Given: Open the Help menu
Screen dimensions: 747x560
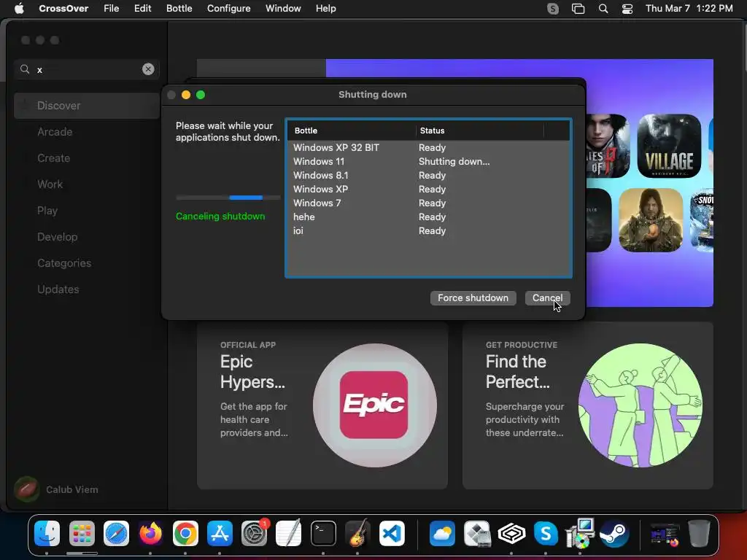Looking at the screenshot, I should (326, 9).
